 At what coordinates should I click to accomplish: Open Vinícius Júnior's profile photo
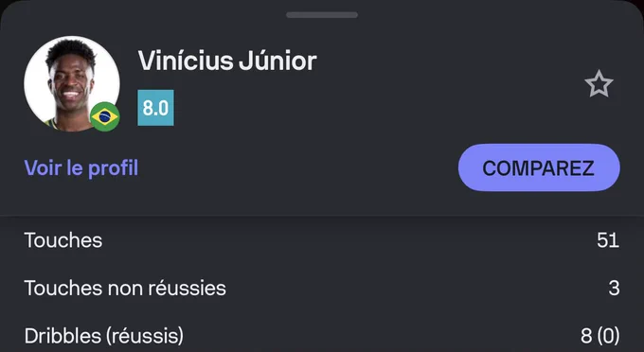[x=72, y=83]
